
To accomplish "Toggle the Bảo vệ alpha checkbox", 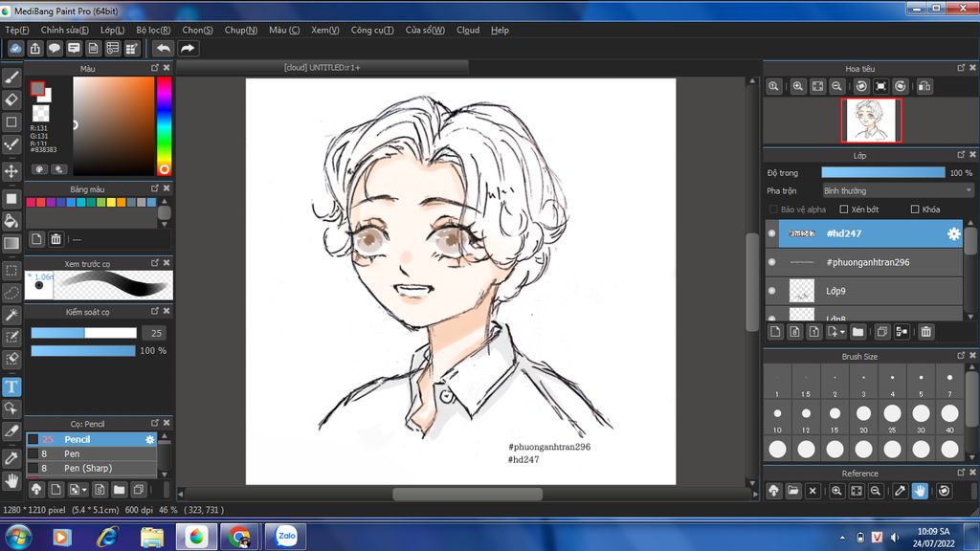I will 773,209.
